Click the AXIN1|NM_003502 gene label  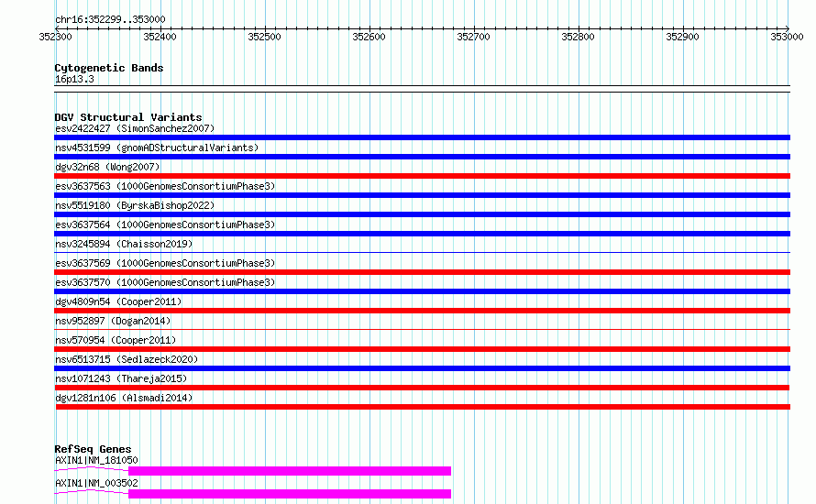[x=96, y=483]
